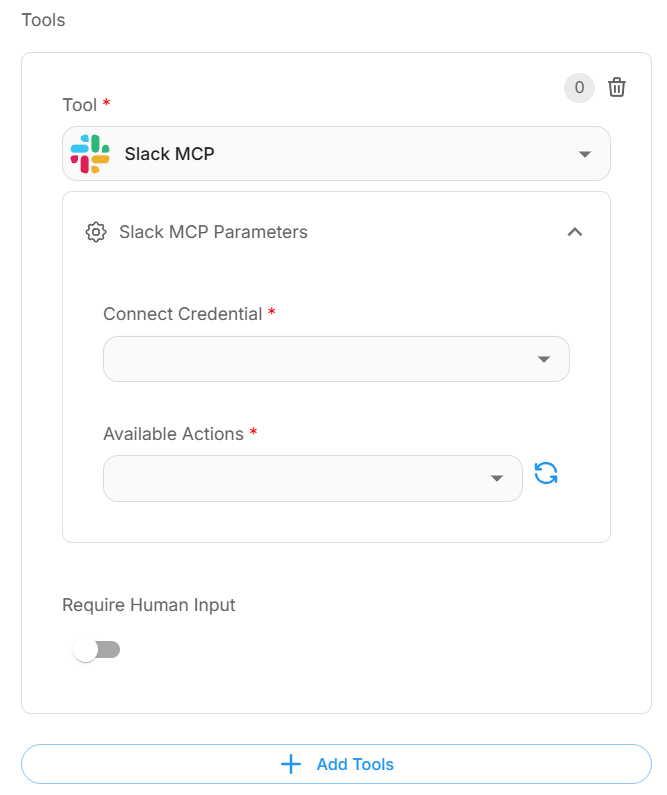Click the Add Tools button

coord(337,764)
